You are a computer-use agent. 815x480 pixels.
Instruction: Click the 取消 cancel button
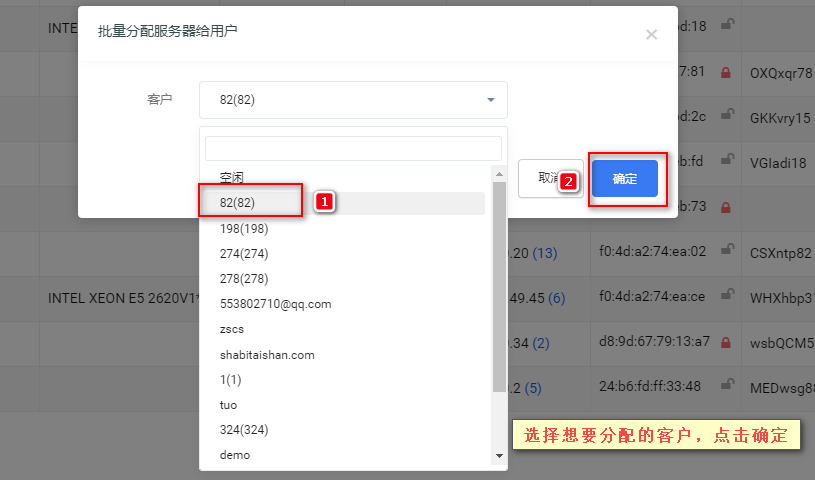[x=550, y=178]
